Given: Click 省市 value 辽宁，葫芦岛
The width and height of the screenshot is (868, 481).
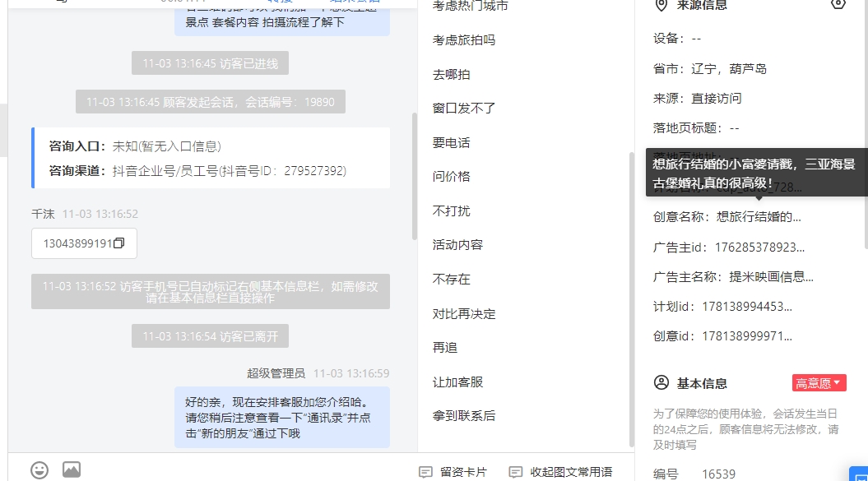Looking at the screenshot, I should click(729, 68).
